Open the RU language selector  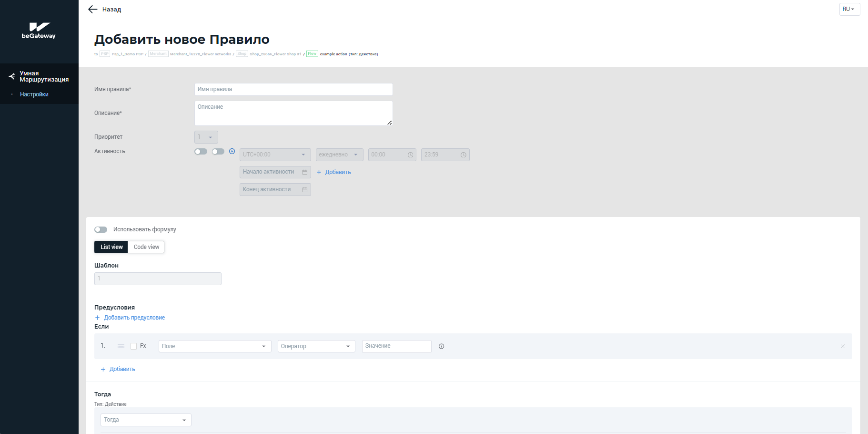[849, 9]
